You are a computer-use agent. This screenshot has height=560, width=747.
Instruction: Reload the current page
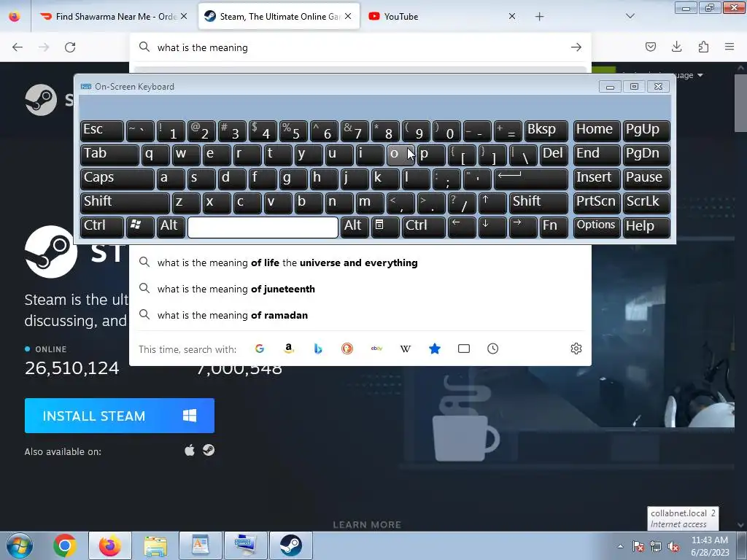point(70,47)
